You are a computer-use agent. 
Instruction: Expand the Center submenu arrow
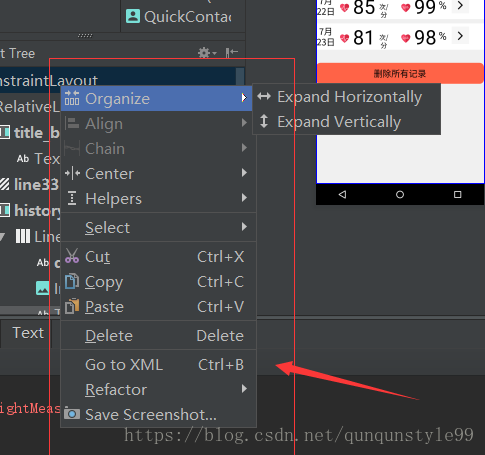click(244, 173)
